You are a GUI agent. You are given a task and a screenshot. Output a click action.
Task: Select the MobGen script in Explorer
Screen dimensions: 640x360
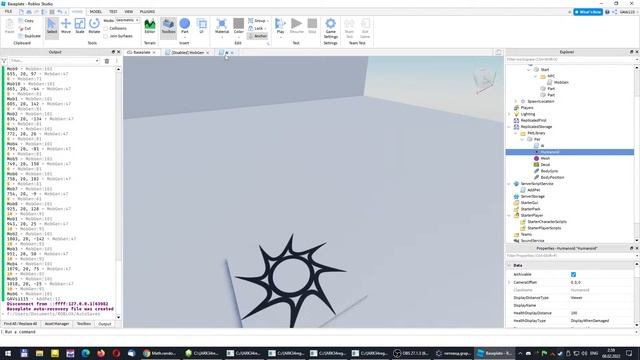558,82
